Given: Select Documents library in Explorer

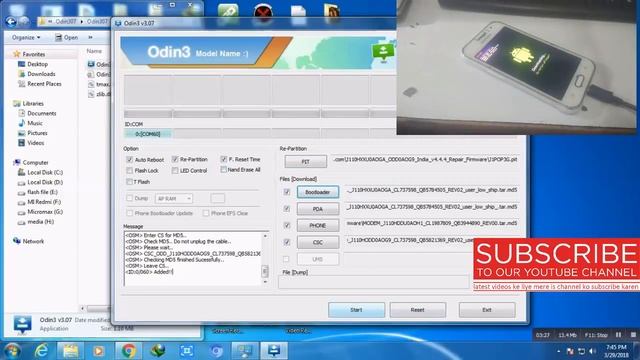Looking at the screenshot, I should coord(41,113).
